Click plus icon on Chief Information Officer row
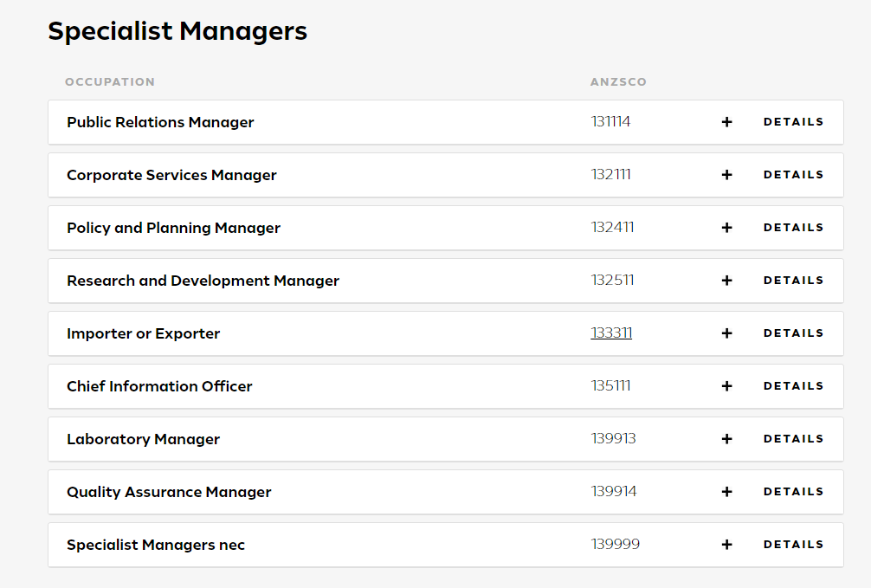Screen dimensions: 871x588 [726, 386]
